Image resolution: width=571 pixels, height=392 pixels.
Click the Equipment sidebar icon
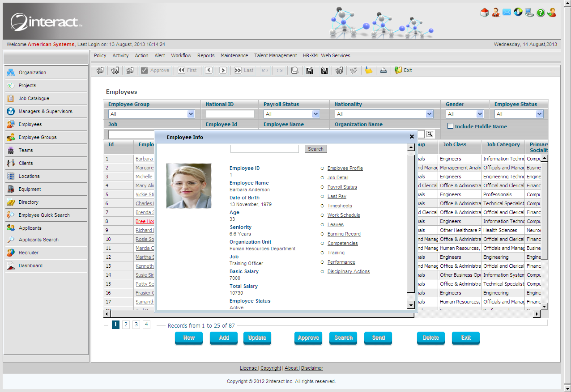[11, 189]
